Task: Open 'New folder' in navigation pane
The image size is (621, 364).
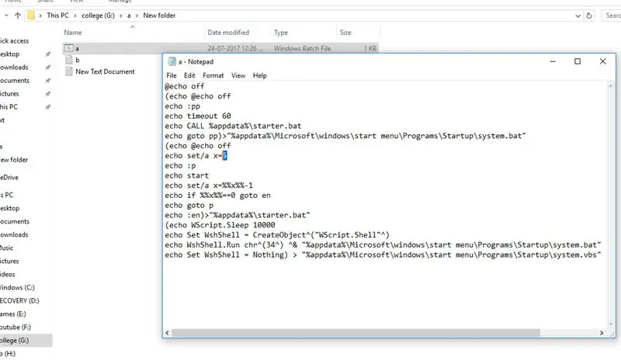Action: (14, 160)
